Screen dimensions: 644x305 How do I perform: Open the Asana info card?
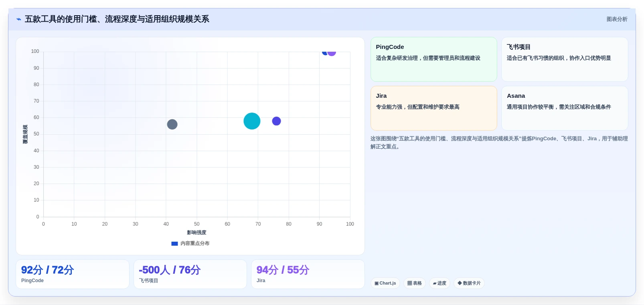(565, 108)
